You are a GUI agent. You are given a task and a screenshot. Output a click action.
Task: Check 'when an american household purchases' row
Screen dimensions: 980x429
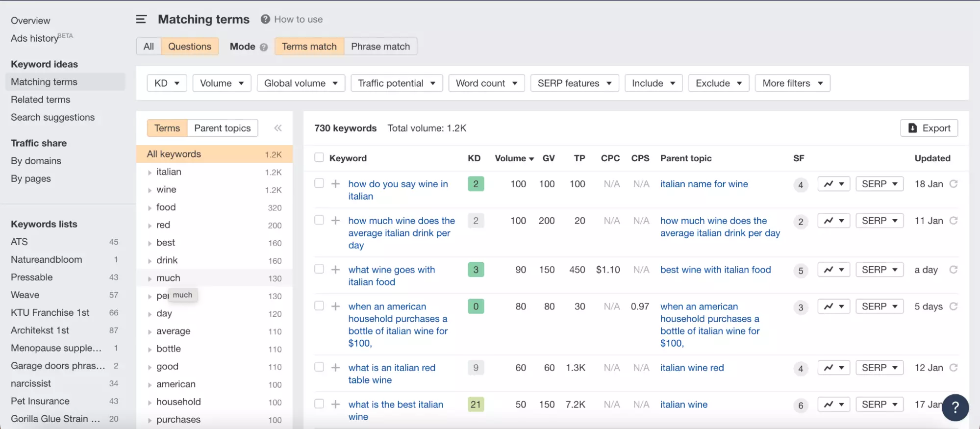319,305
